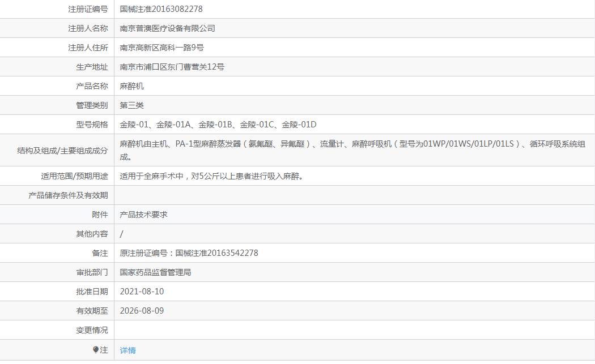Click the 注册人住所 label
This screenshot has width=595, height=364.
click(88, 48)
